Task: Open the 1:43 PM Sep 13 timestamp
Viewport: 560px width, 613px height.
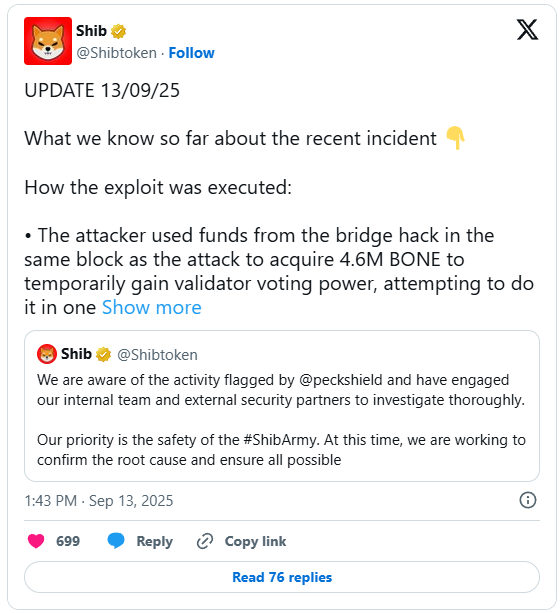Action: click(x=99, y=501)
